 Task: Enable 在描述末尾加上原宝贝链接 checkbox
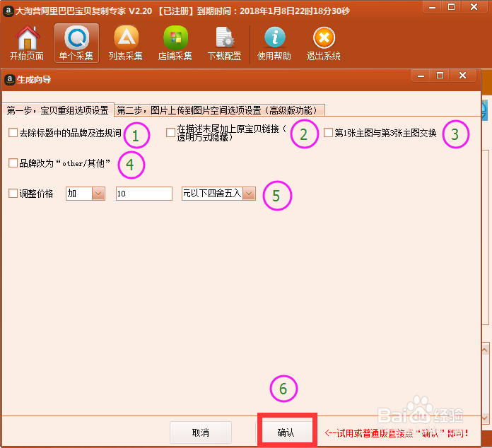(x=170, y=133)
